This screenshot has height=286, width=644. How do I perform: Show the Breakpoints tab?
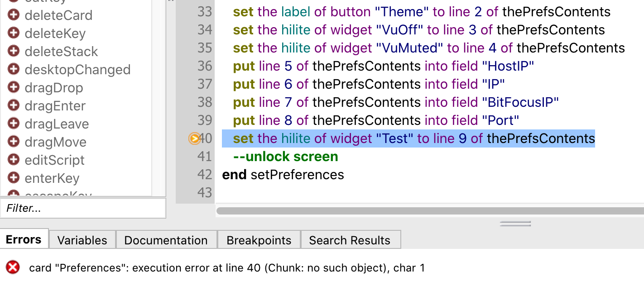[259, 240]
